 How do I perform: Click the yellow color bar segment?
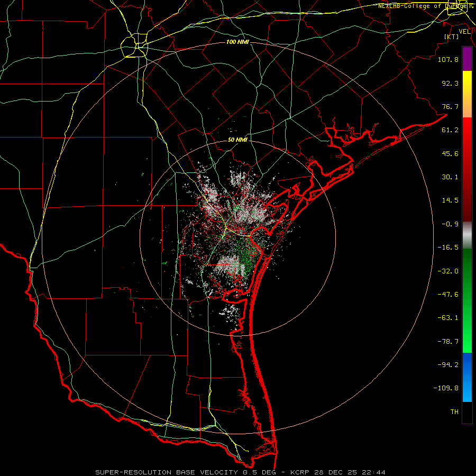click(x=467, y=94)
